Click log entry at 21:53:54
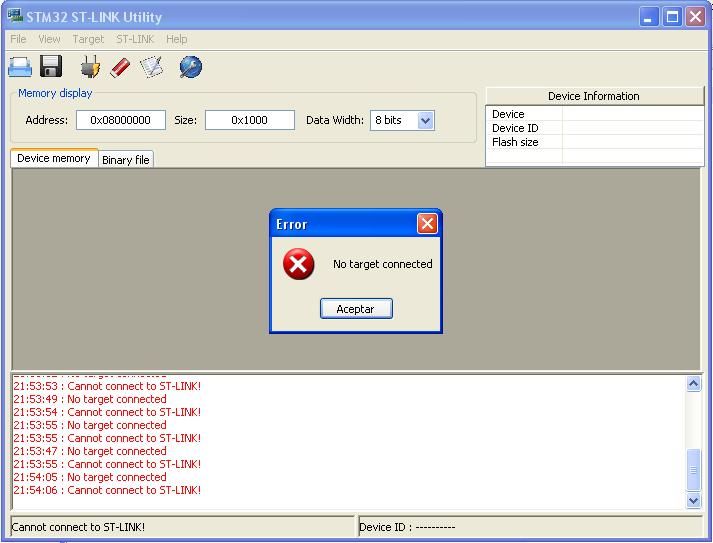The height and width of the screenshot is (543, 713). tap(107, 412)
